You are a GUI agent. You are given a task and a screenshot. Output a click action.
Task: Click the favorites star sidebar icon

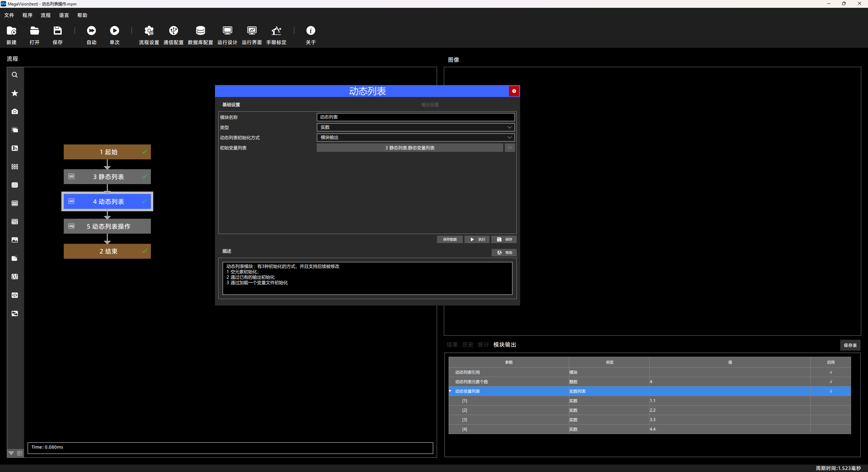coord(15,93)
